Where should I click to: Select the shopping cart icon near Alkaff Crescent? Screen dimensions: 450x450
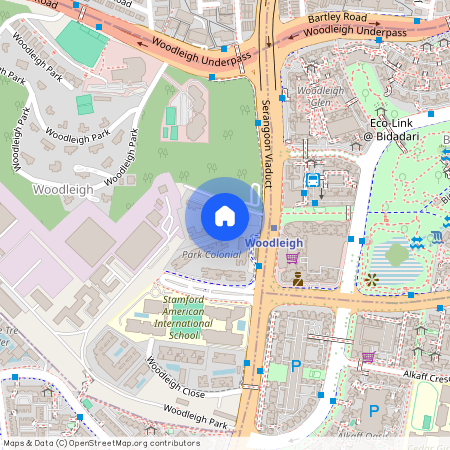[x=369, y=357]
